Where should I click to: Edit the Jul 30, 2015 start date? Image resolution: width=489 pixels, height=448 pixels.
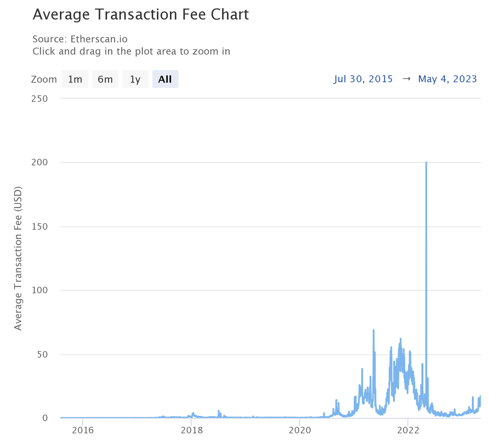click(x=363, y=79)
